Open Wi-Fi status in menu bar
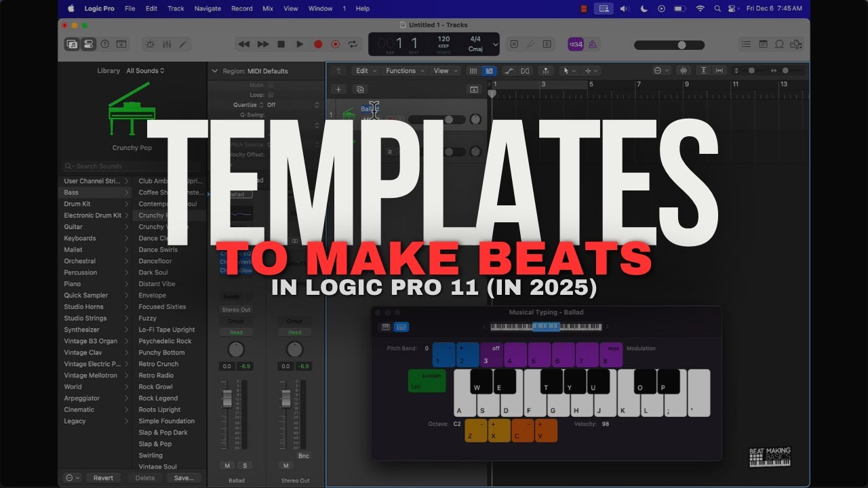 pyautogui.click(x=700, y=8)
